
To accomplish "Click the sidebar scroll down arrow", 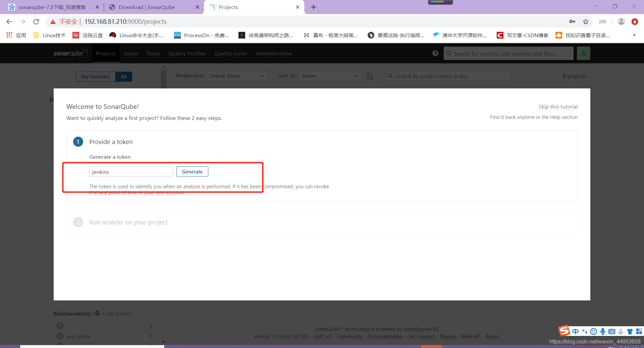I will [x=163, y=342].
